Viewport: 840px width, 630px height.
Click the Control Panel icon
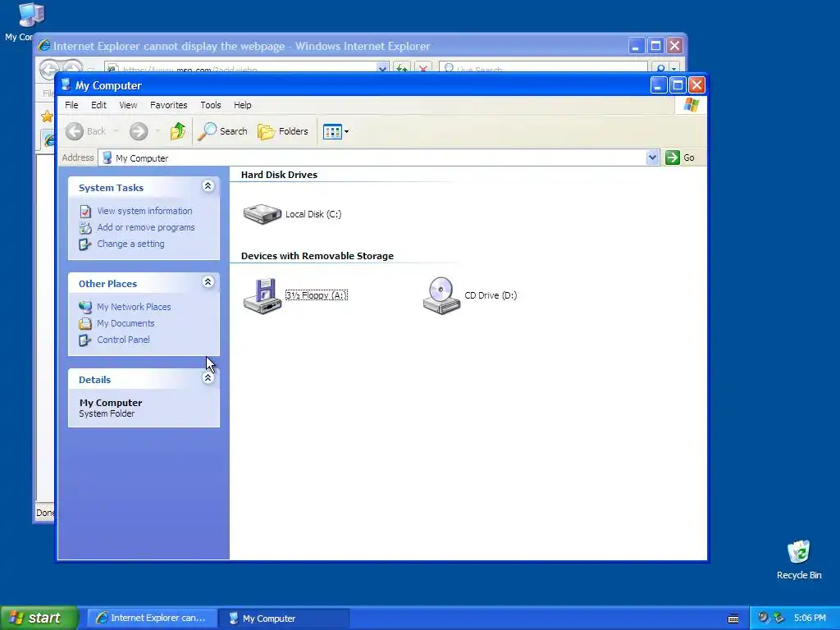pyautogui.click(x=85, y=340)
